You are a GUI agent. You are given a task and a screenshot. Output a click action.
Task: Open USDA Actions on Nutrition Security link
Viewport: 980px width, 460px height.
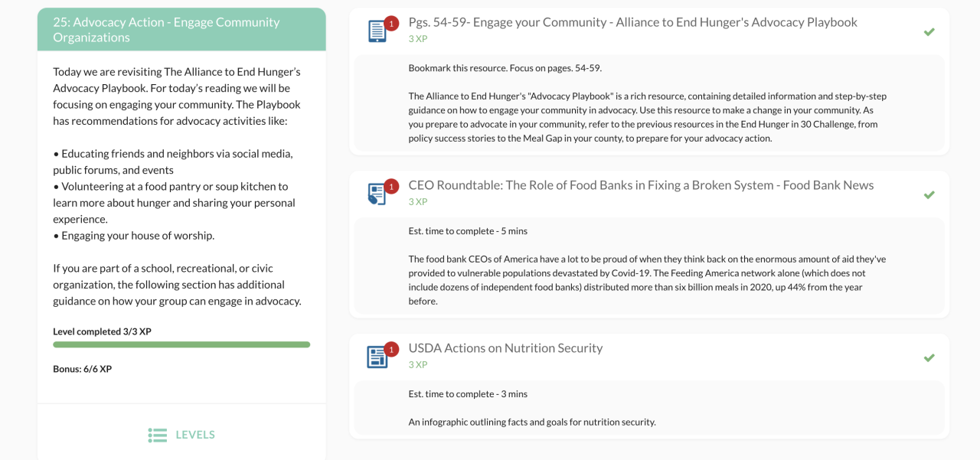[x=505, y=348]
